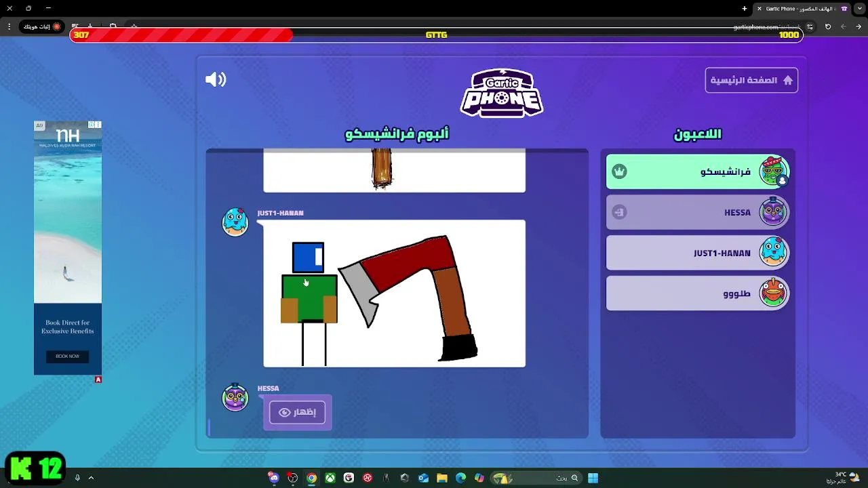This screenshot has width=868, height=488.
Task: Click طلووو's avatar in players list
Action: 774,293
